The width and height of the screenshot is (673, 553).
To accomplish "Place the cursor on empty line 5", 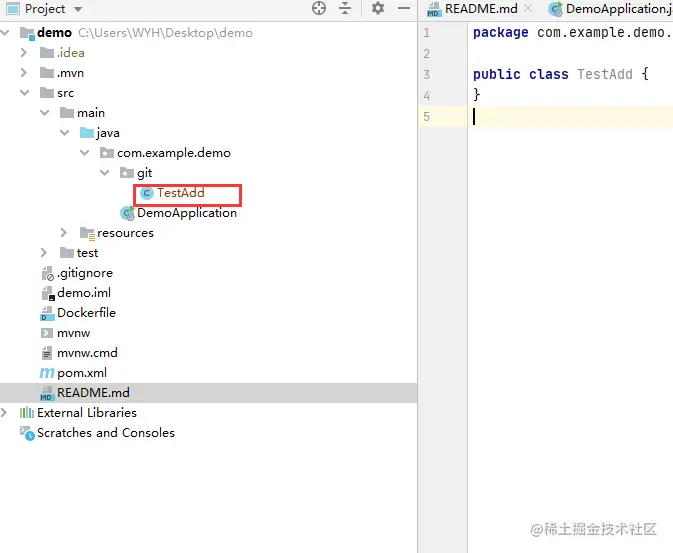I will [571, 116].
